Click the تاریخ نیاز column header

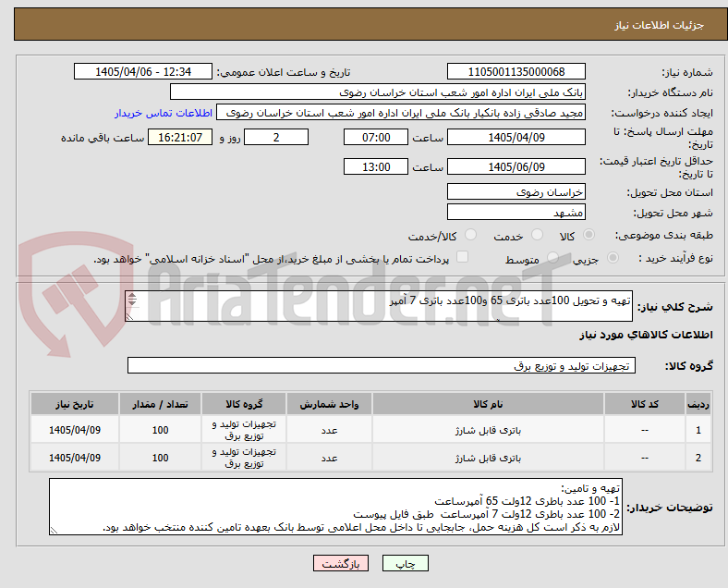click(75, 404)
